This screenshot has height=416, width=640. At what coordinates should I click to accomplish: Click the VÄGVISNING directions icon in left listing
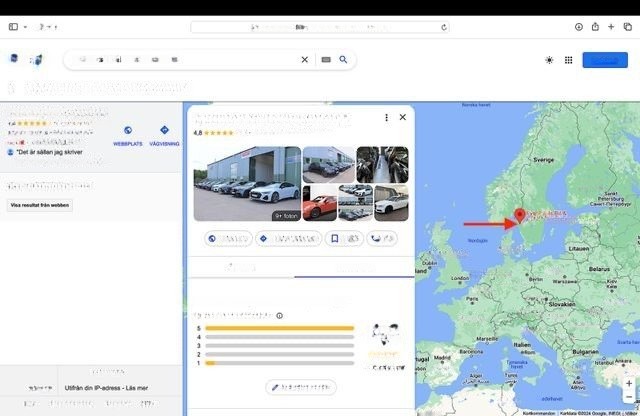click(164, 130)
